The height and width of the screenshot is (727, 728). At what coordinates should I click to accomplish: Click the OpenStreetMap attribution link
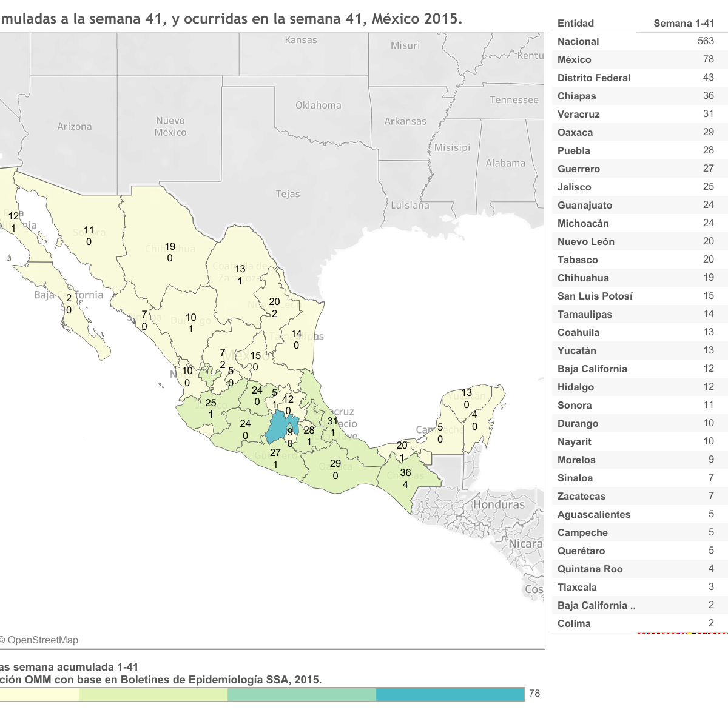pos(42,640)
